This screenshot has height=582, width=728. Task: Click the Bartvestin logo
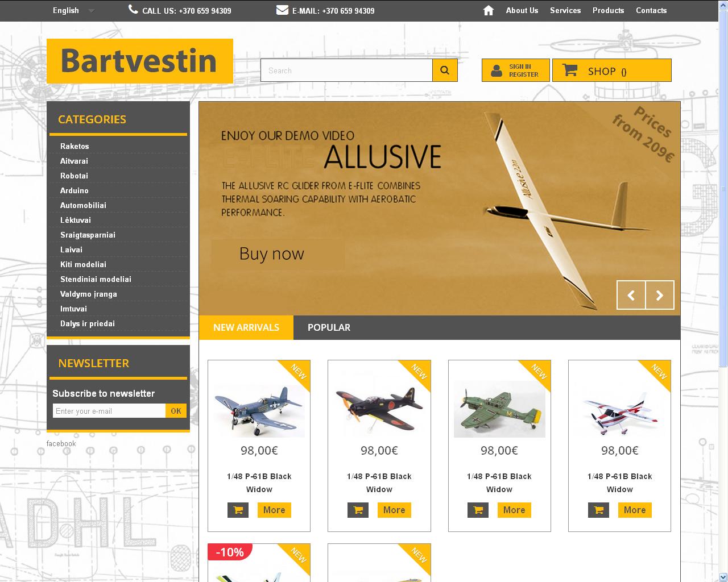140,61
